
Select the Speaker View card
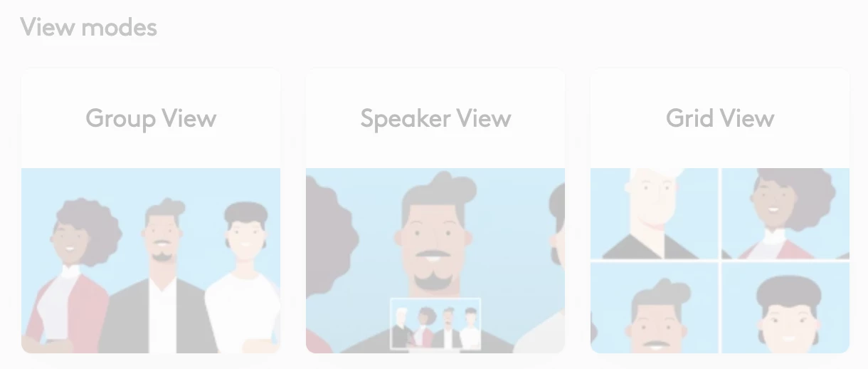click(435, 211)
